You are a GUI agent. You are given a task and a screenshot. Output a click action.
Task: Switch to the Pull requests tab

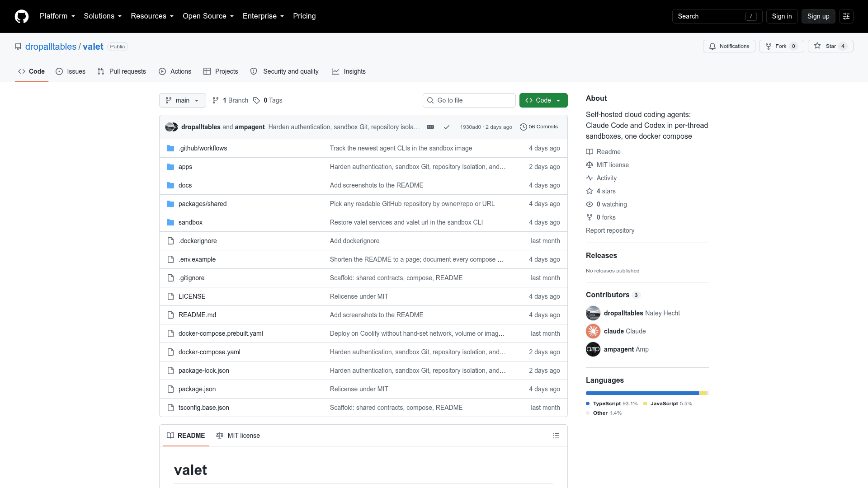pos(122,71)
